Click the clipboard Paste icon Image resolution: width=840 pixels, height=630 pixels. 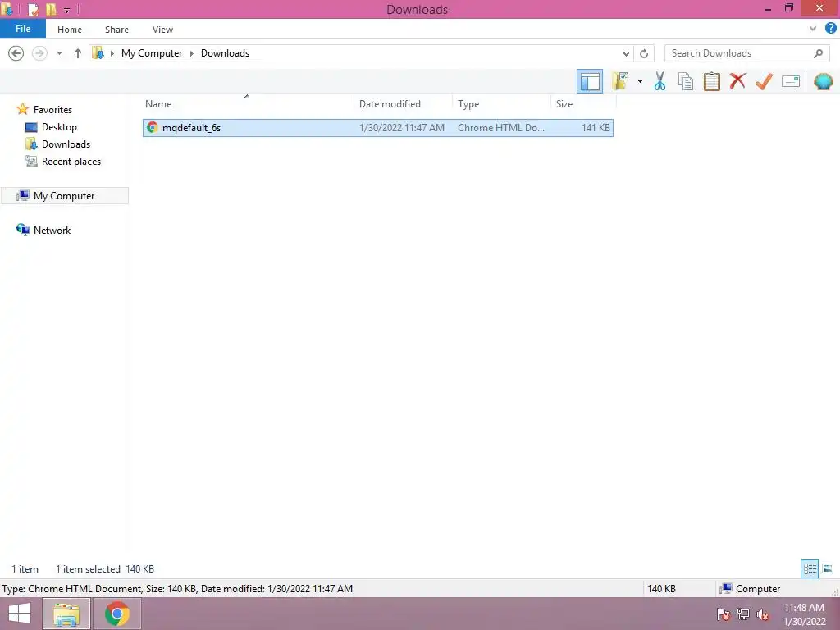(711, 81)
